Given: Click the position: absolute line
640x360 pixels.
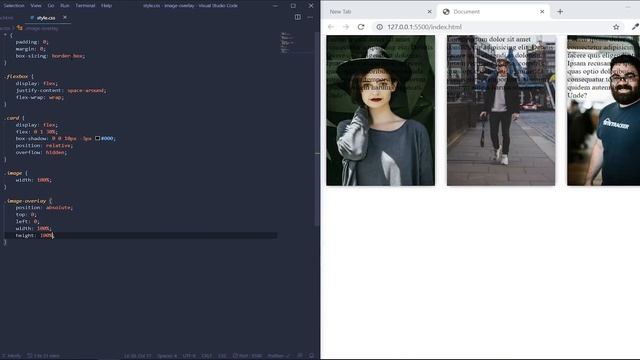Looking at the screenshot, I should pyautogui.click(x=44, y=208).
